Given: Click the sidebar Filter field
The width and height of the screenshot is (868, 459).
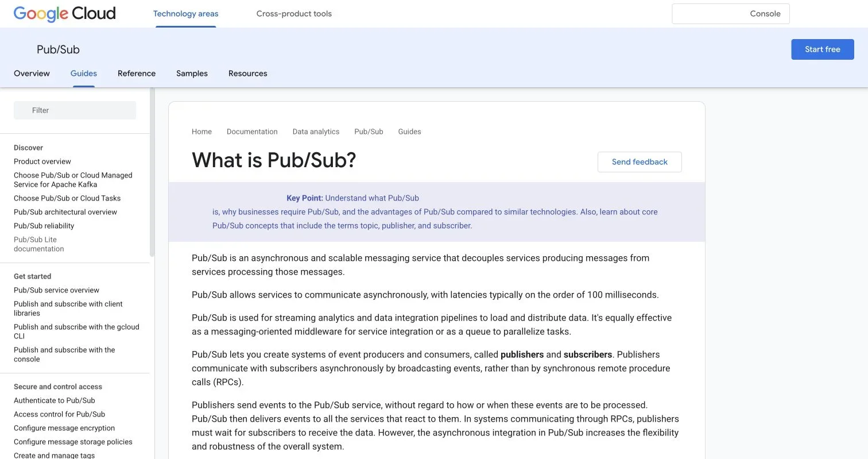Looking at the screenshot, I should coord(75,110).
